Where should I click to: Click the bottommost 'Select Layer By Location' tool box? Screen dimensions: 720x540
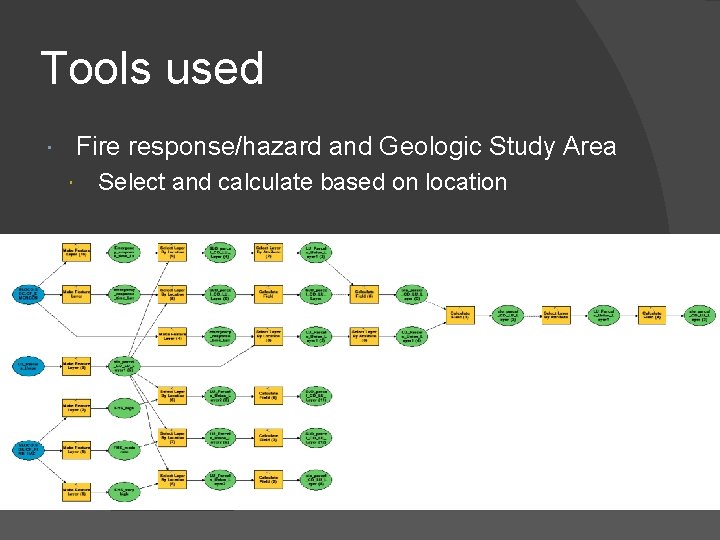coord(172,481)
